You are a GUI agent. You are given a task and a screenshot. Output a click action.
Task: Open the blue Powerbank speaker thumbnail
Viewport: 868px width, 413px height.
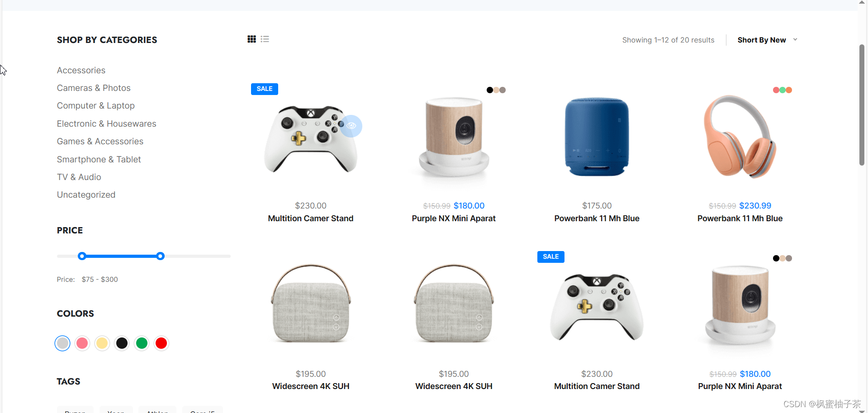(597, 137)
